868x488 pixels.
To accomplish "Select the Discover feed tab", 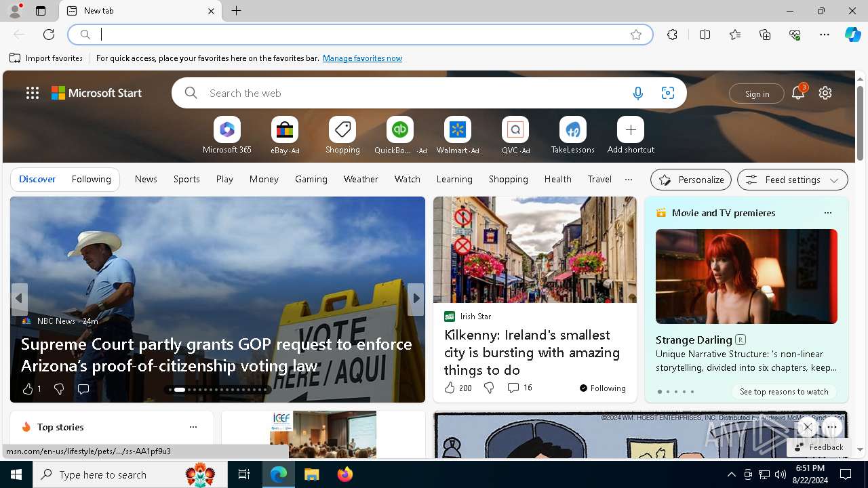I will [x=37, y=179].
